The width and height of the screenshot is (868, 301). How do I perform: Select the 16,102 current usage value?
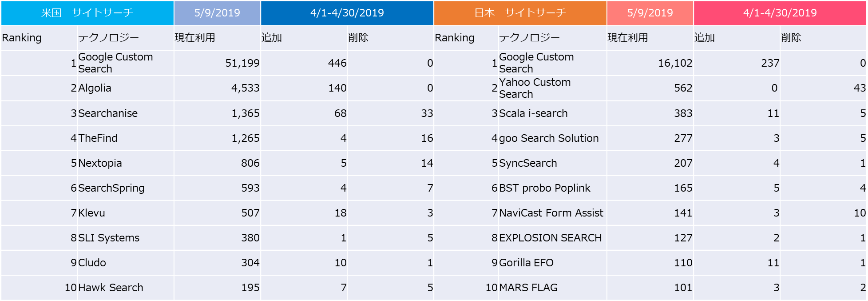675,63
